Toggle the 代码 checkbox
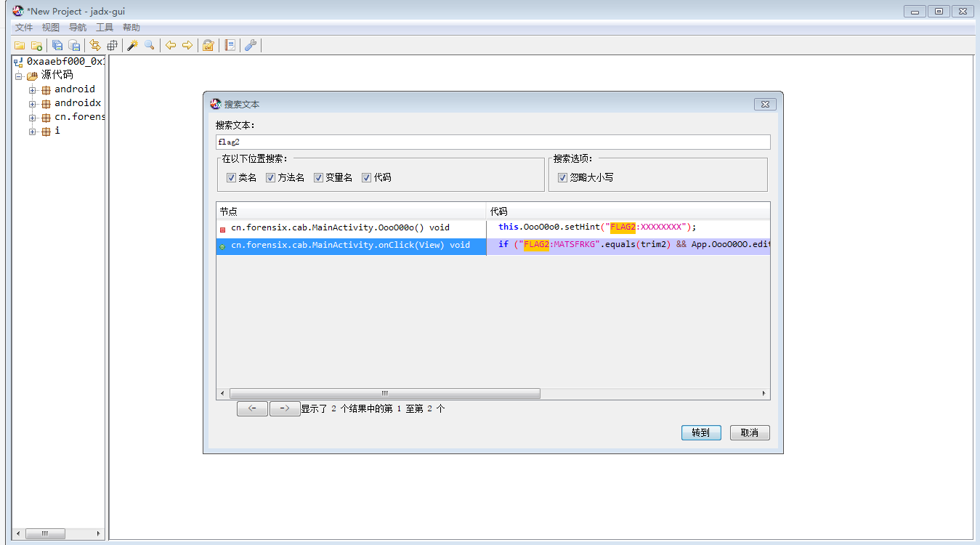Image resolution: width=980 pixels, height=545 pixels. click(367, 177)
